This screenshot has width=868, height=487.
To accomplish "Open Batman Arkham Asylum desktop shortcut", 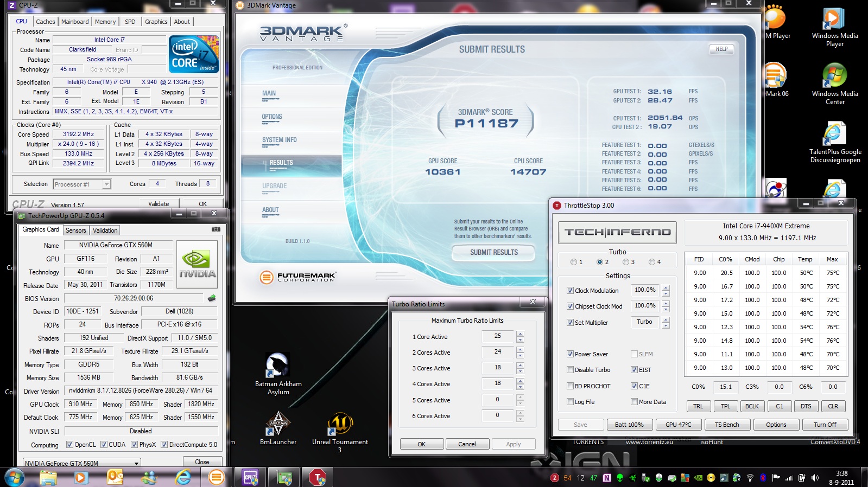I will tap(278, 374).
